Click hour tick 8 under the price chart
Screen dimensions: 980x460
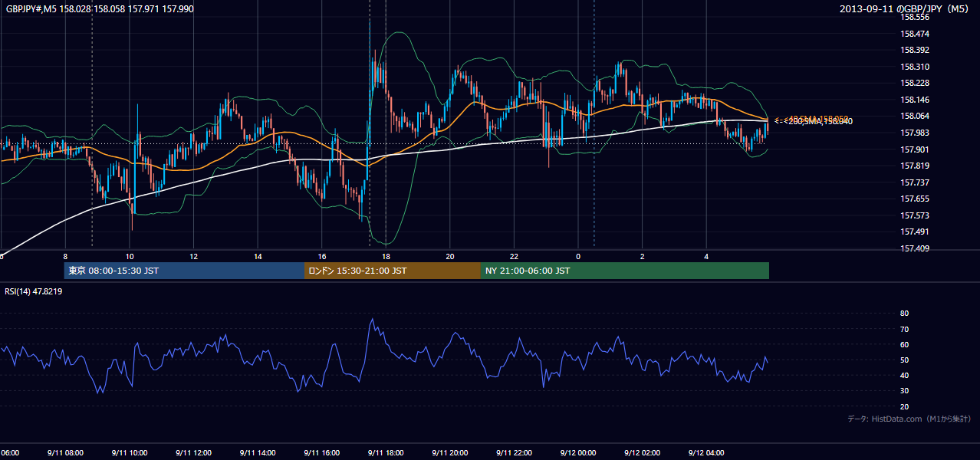pyautogui.click(x=65, y=256)
